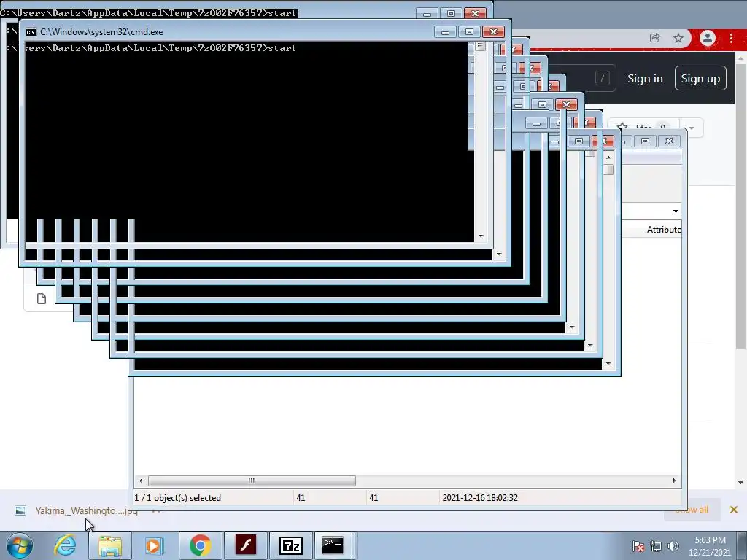Click scroll-down arrow of the front cmd window

point(499,254)
